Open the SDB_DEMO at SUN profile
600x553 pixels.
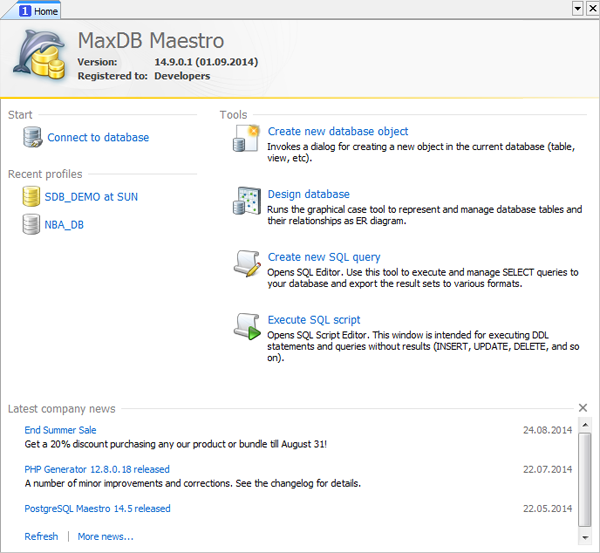click(x=91, y=197)
